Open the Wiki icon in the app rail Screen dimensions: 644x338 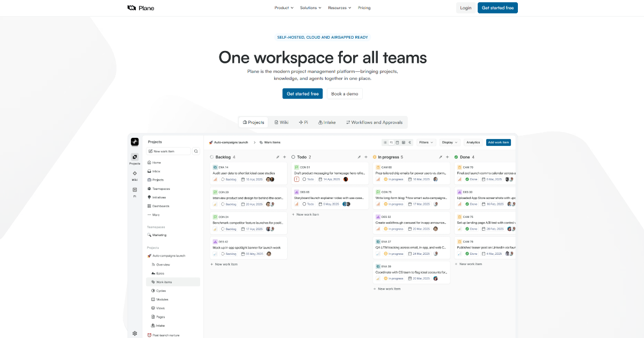(x=135, y=173)
